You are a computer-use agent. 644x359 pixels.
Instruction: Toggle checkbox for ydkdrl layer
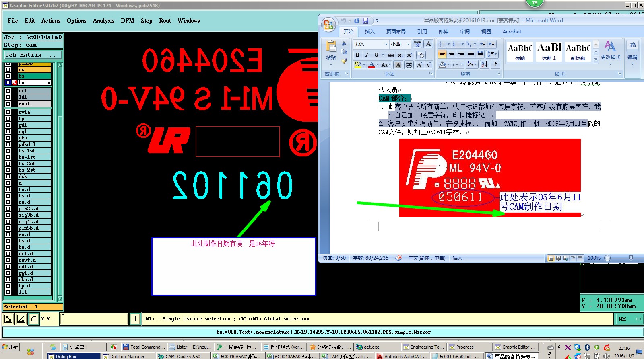pos(8,144)
